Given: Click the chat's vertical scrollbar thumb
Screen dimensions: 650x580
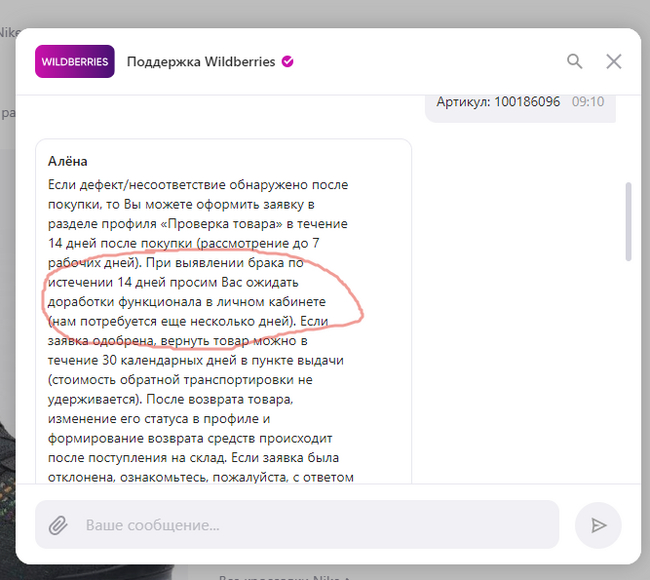Looking at the screenshot, I should click(628, 221).
